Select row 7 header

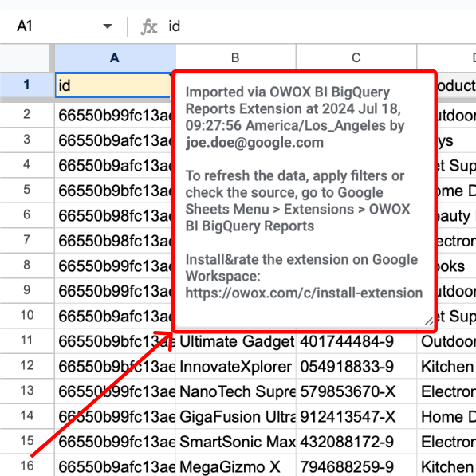coord(27,240)
